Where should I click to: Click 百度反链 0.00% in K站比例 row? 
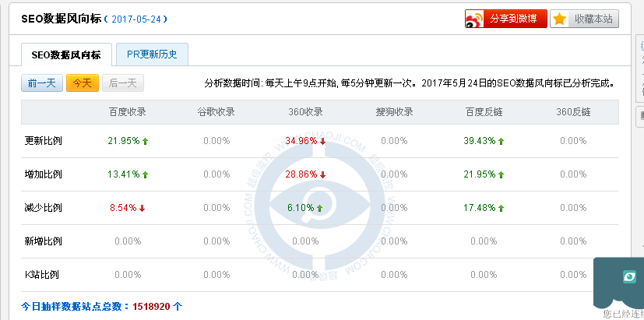(x=484, y=274)
